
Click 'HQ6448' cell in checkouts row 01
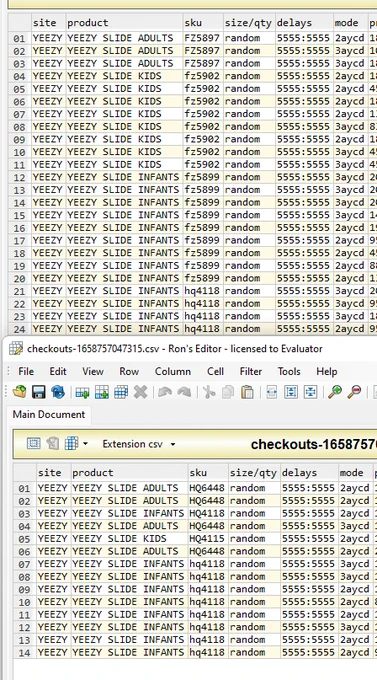pyautogui.click(x=207, y=488)
